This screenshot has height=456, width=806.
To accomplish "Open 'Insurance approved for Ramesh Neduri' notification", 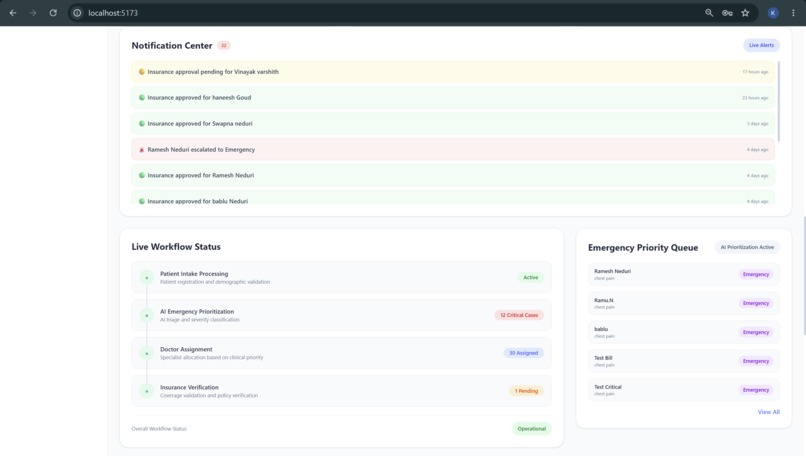I will point(453,175).
